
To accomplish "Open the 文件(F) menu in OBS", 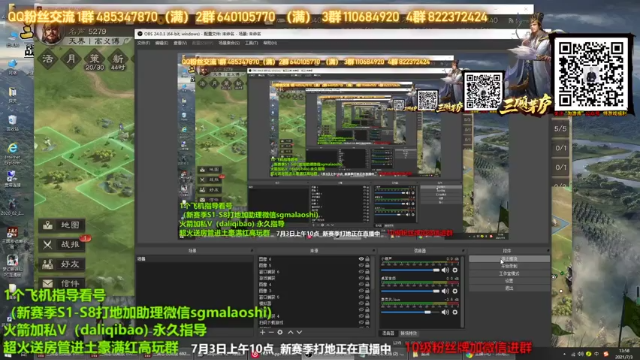I will (x=143, y=43).
